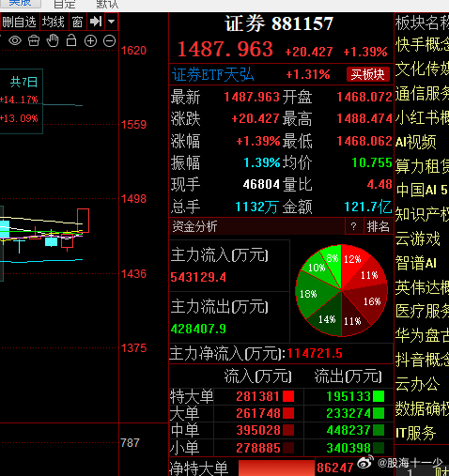Select 智谱AI in the sector list
The image size is (449, 476).
416,263
